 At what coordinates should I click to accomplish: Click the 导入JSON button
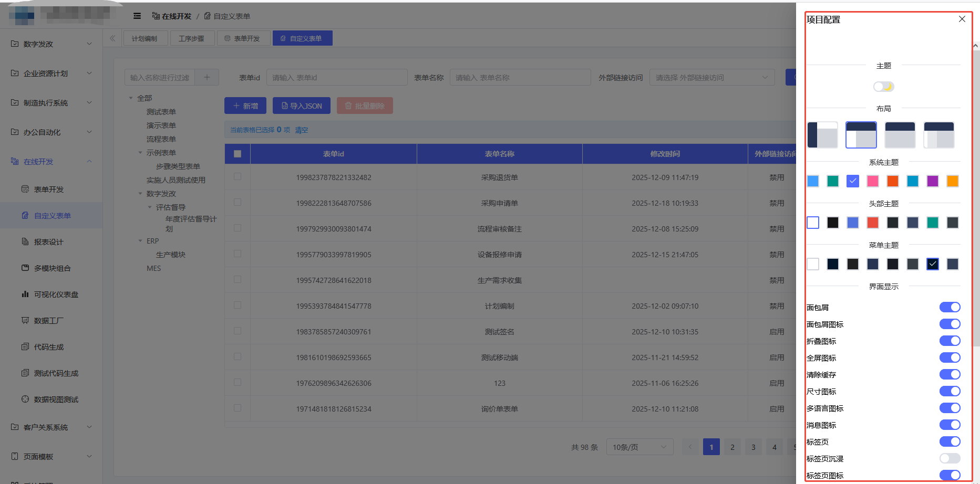click(302, 106)
